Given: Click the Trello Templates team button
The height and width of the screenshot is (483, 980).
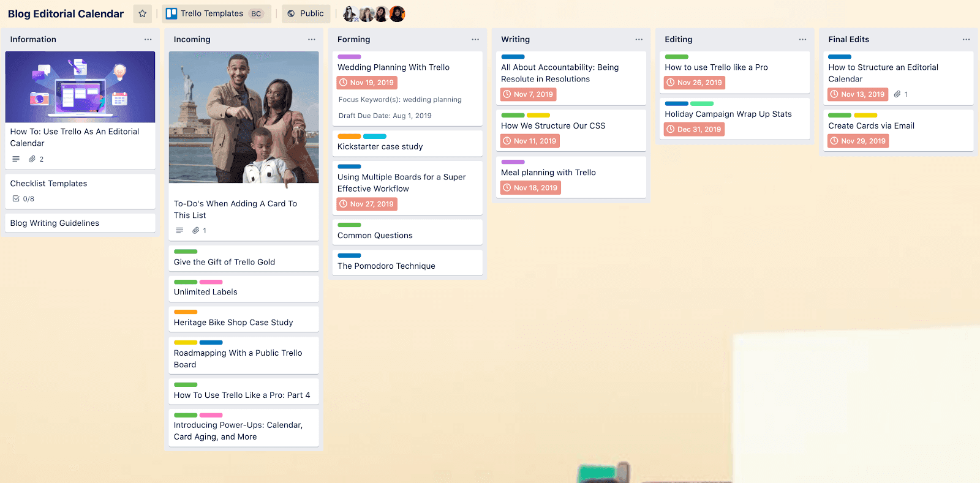Looking at the screenshot, I should (x=216, y=13).
